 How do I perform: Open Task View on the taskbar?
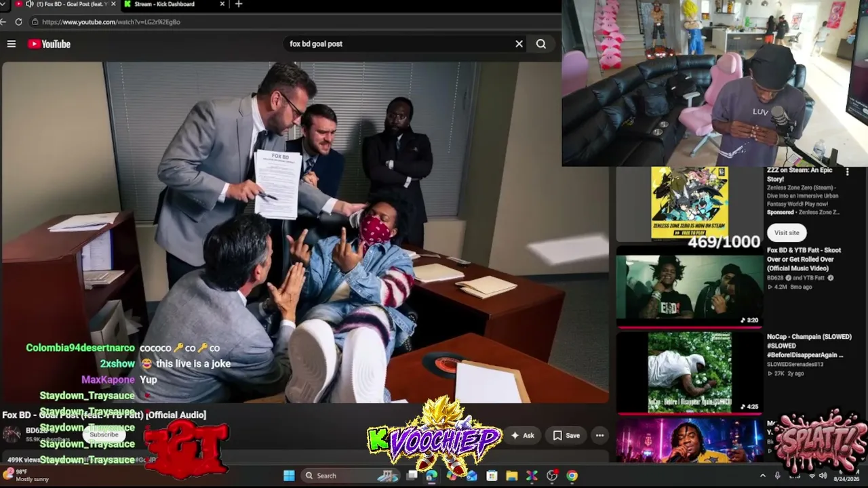point(411,476)
